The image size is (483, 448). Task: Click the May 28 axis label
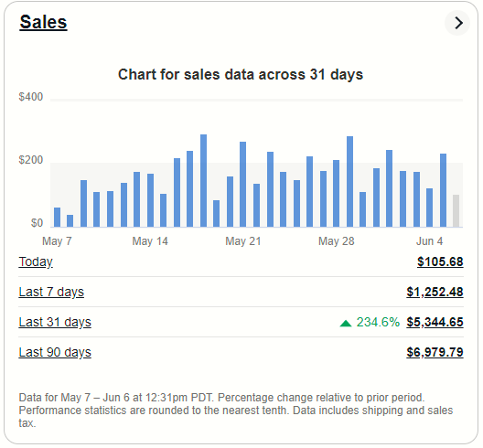click(337, 241)
